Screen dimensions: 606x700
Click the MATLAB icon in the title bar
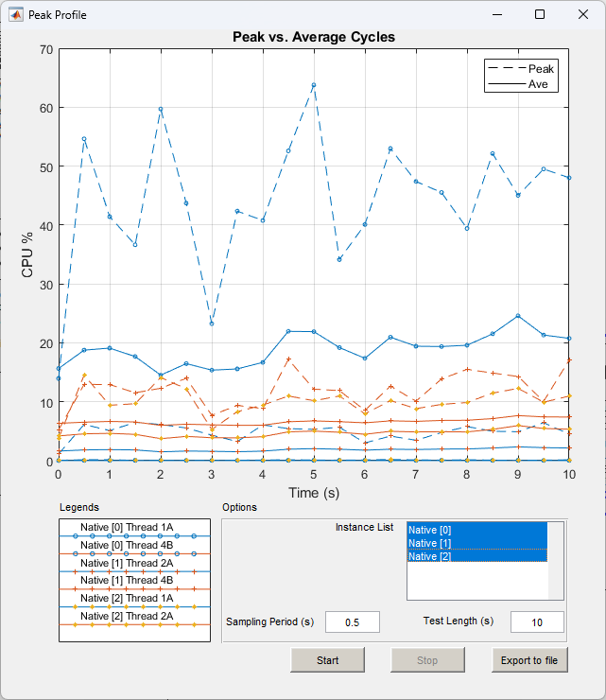[x=16, y=15]
